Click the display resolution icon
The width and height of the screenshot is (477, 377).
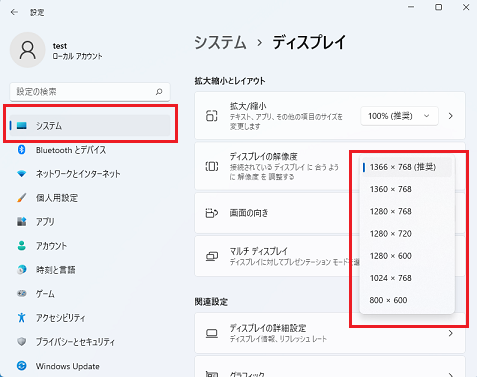pos(212,166)
